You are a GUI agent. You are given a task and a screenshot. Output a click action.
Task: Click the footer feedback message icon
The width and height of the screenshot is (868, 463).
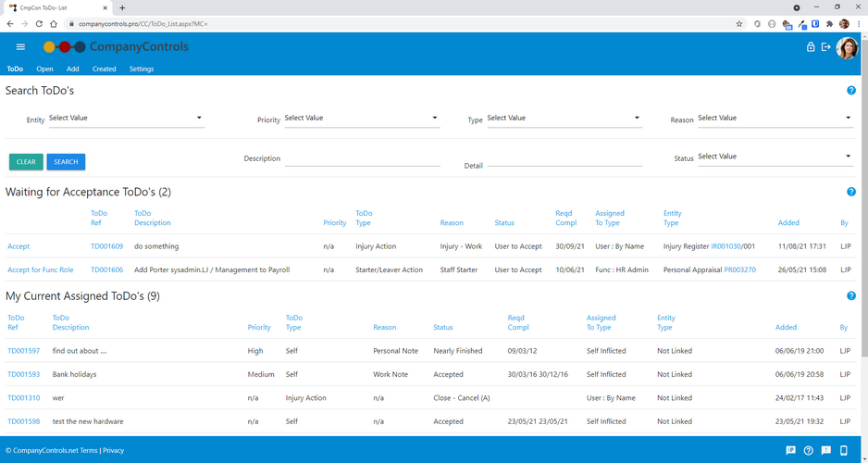tap(790, 450)
